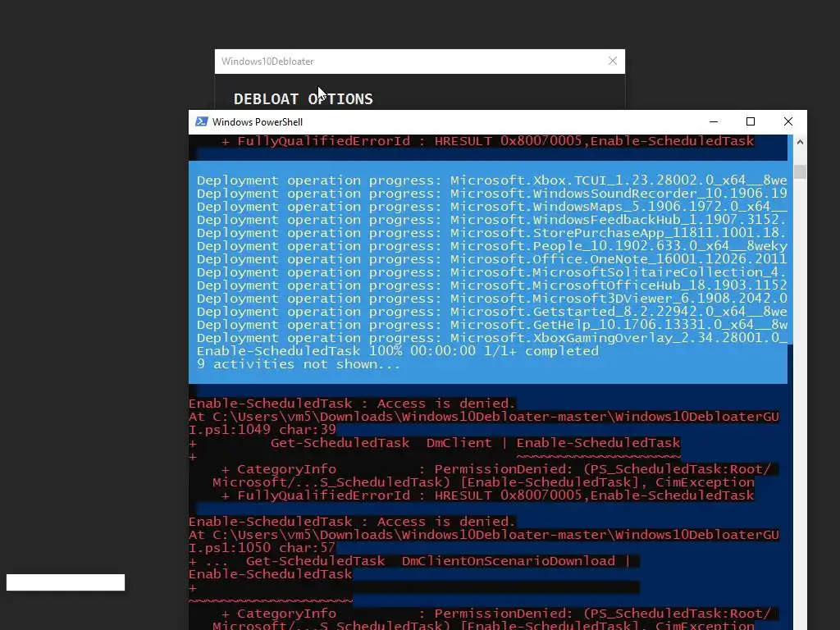
Task: Click the Microsoft.Xbox.TCUI deployment progress line
Action: tap(492, 180)
